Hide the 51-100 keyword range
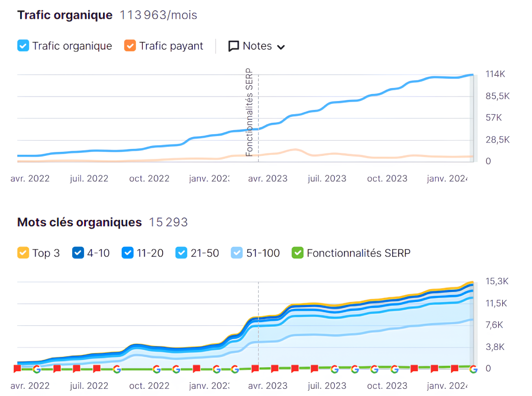Viewport: 532px width, 396px height. (237, 253)
